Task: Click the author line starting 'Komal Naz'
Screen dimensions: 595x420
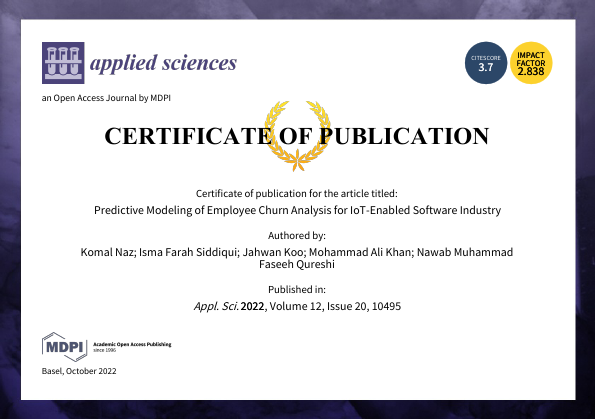Action: (x=297, y=252)
